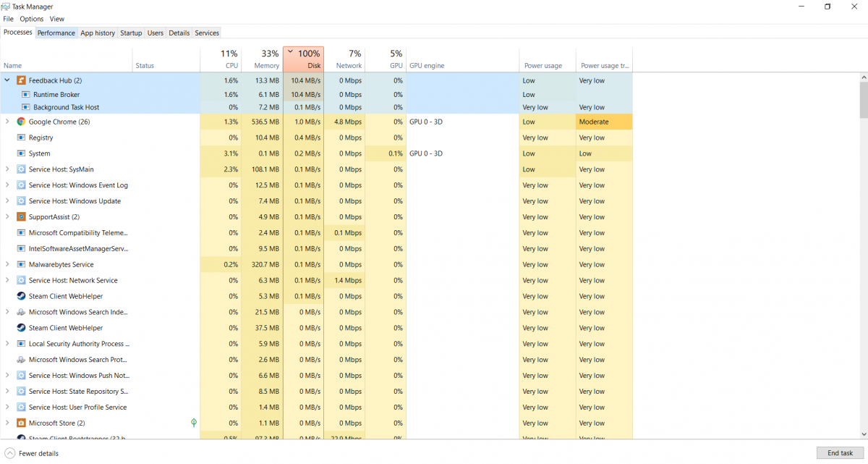Click the System process icon
The image size is (868, 464).
pyautogui.click(x=22, y=153)
